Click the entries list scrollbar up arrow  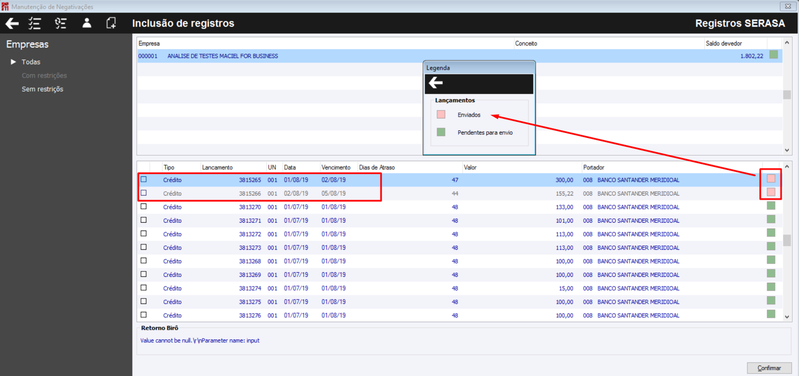[x=787, y=167]
